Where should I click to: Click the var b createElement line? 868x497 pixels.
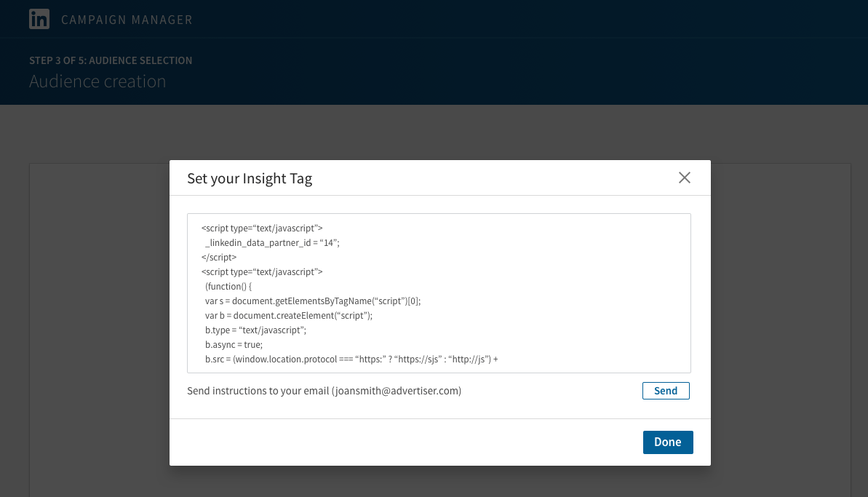click(x=289, y=315)
